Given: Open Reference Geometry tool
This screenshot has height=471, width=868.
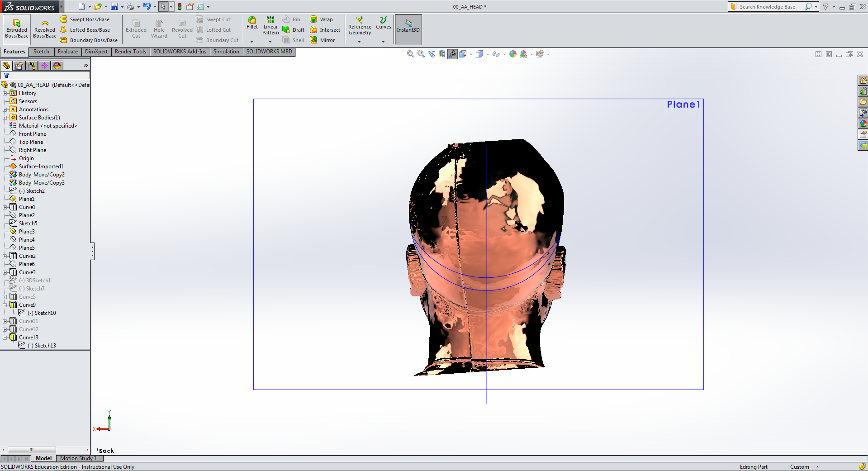Looking at the screenshot, I should click(x=360, y=26).
